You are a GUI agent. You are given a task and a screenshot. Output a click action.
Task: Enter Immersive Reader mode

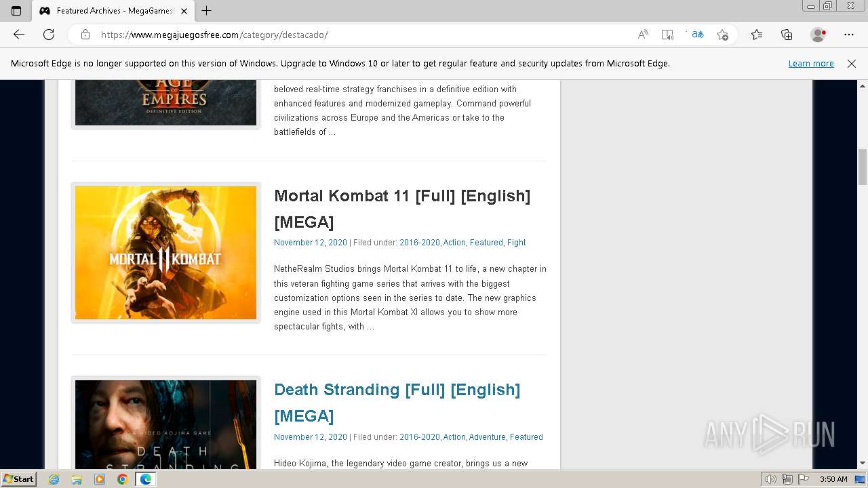(668, 35)
